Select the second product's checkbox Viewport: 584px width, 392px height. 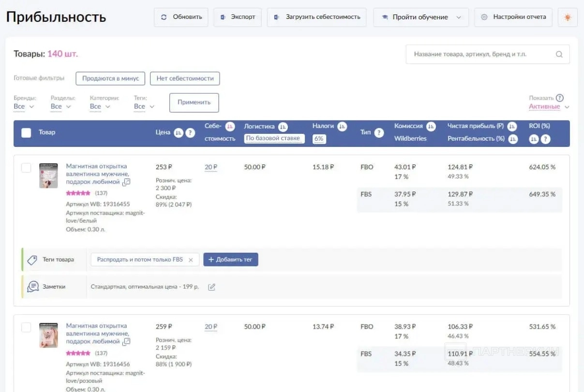click(26, 328)
